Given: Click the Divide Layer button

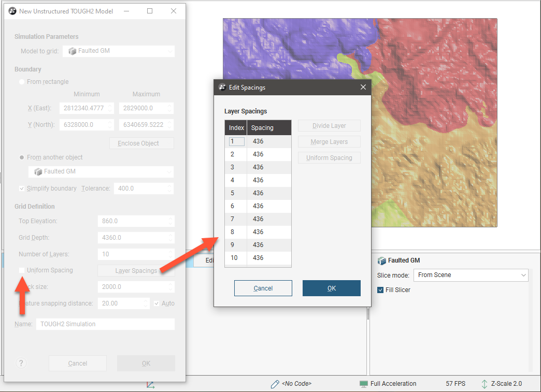Looking at the screenshot, I should coord(329,126).
